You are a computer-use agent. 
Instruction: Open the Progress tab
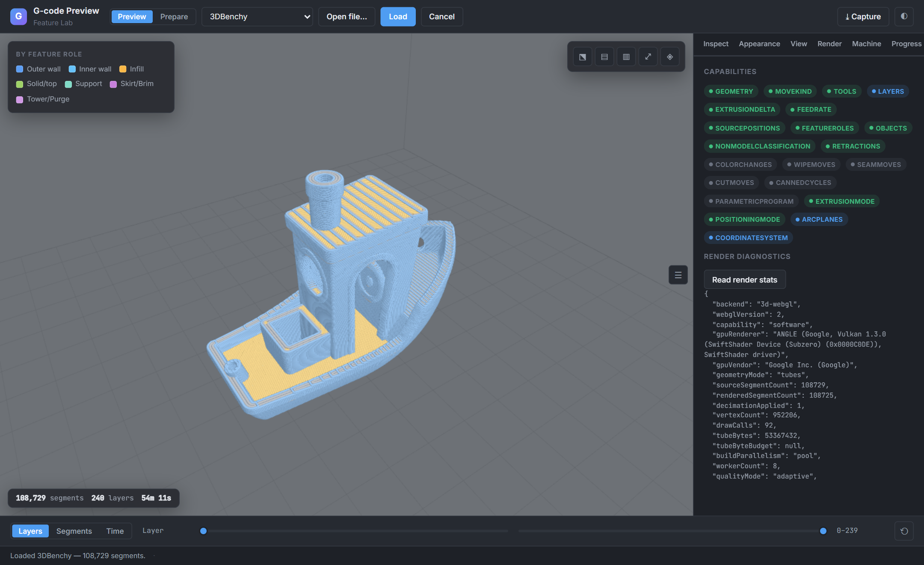coord(906,44)
